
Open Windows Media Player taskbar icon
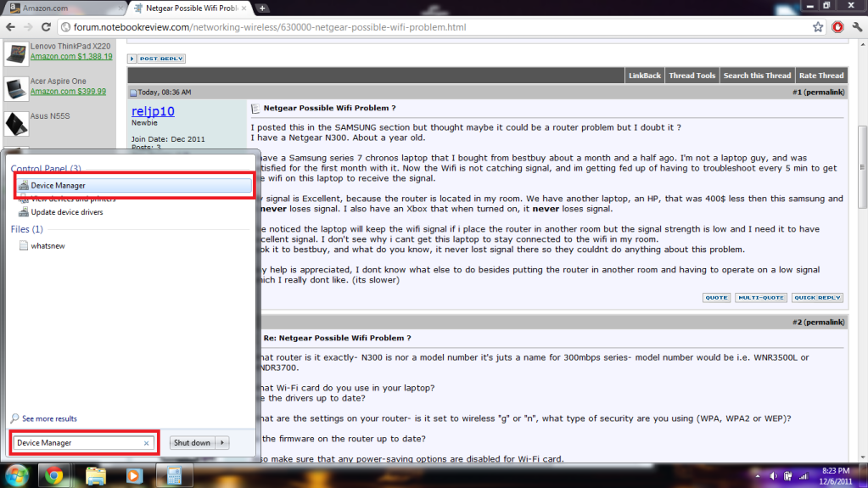pos(134,476)
